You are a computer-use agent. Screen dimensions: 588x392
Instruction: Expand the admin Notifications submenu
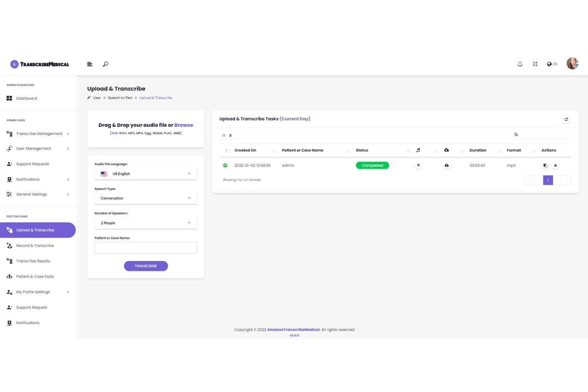[x=38, y=179]
